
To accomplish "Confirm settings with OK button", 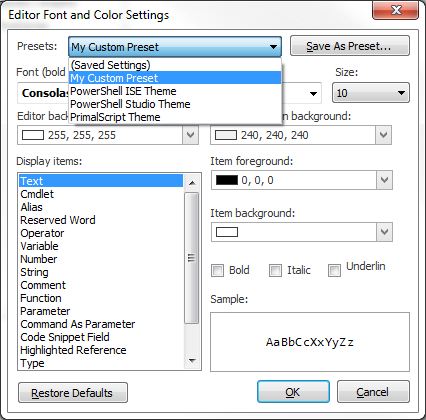I will [x=293, y=392].
